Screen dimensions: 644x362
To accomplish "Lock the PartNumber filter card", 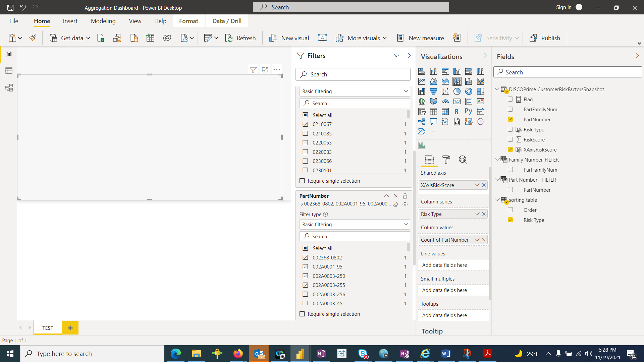I will click(x=405, y=196).
